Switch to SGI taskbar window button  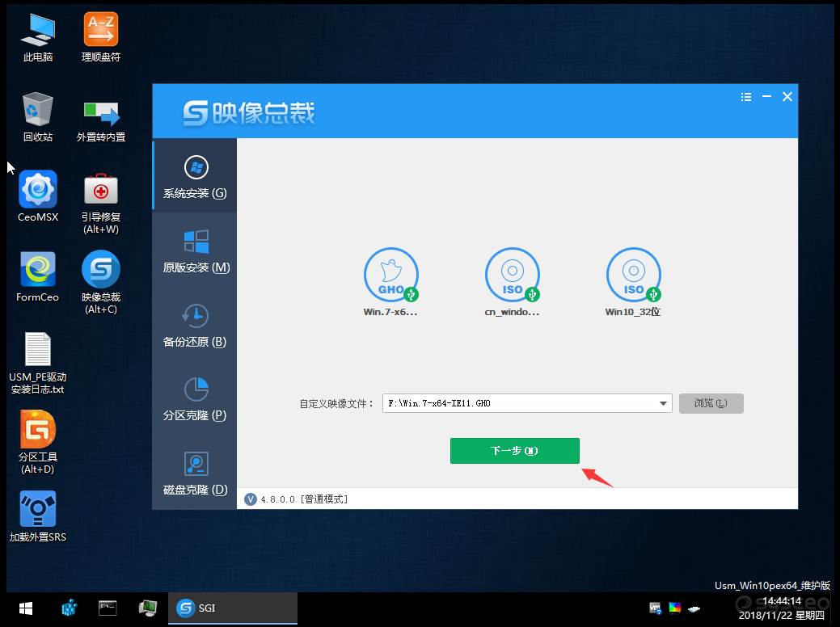coord(233,608)
